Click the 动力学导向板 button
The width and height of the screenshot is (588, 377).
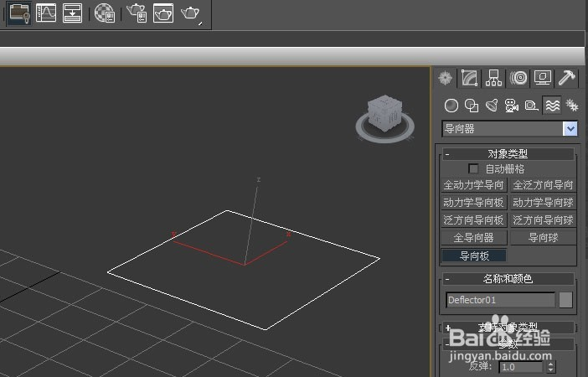coord(473,203)
